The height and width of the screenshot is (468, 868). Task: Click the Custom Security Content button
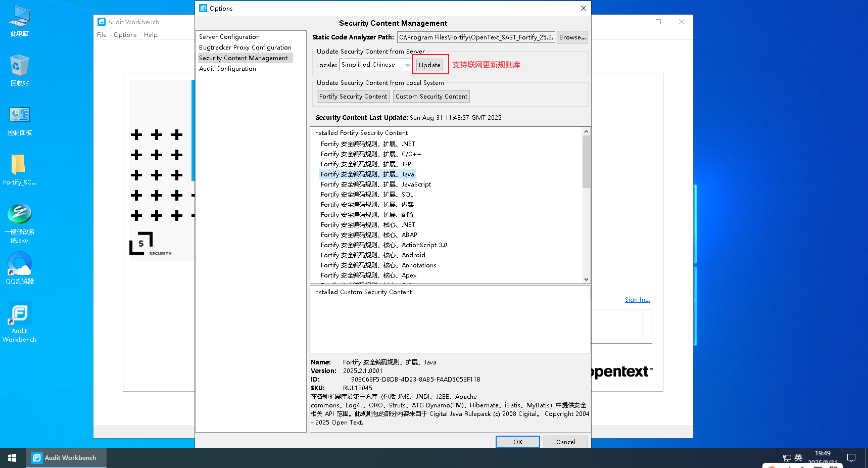[x=431, y=97]
